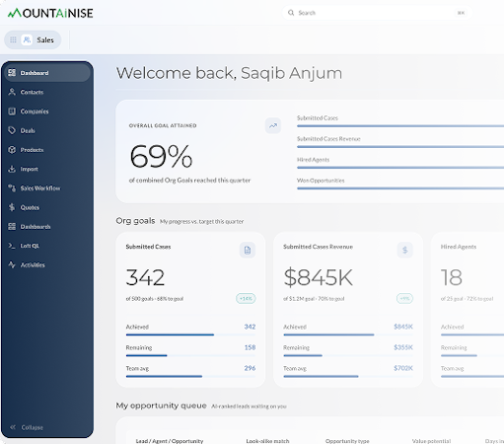Open Dashboards in the sidebar
Screen dimensions: 504x444
[47, 226]
